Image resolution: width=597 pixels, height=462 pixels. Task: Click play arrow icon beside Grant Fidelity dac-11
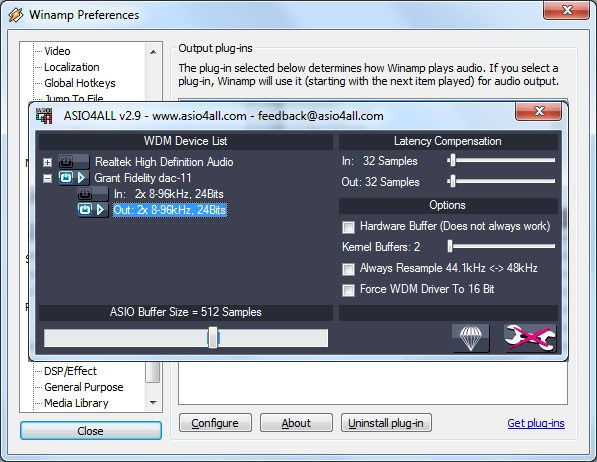click(x=81, y=177)
